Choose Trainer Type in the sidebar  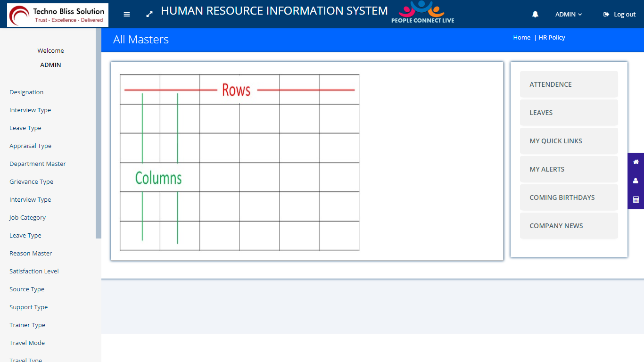coord(27,325)
